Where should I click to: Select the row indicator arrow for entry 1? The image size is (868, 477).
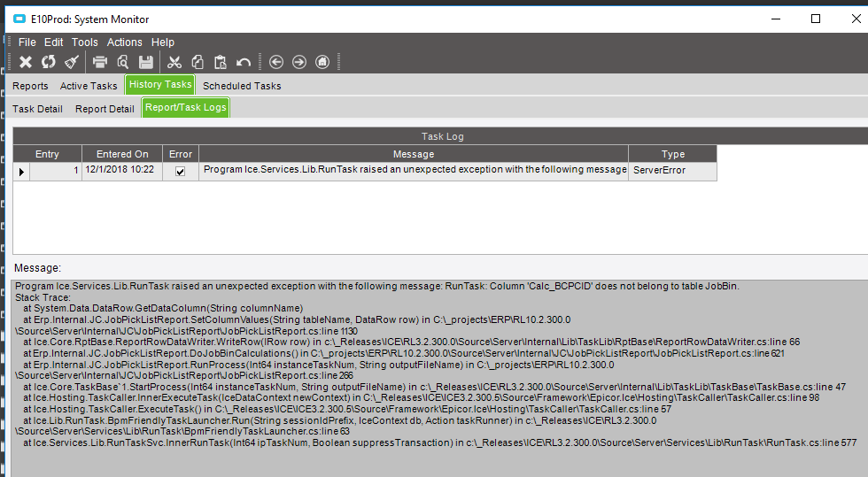point(21,172)
